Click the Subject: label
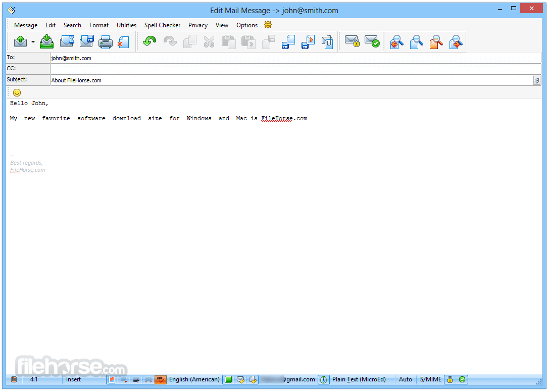This screenshot has height=392, width=549. (28, 80)
